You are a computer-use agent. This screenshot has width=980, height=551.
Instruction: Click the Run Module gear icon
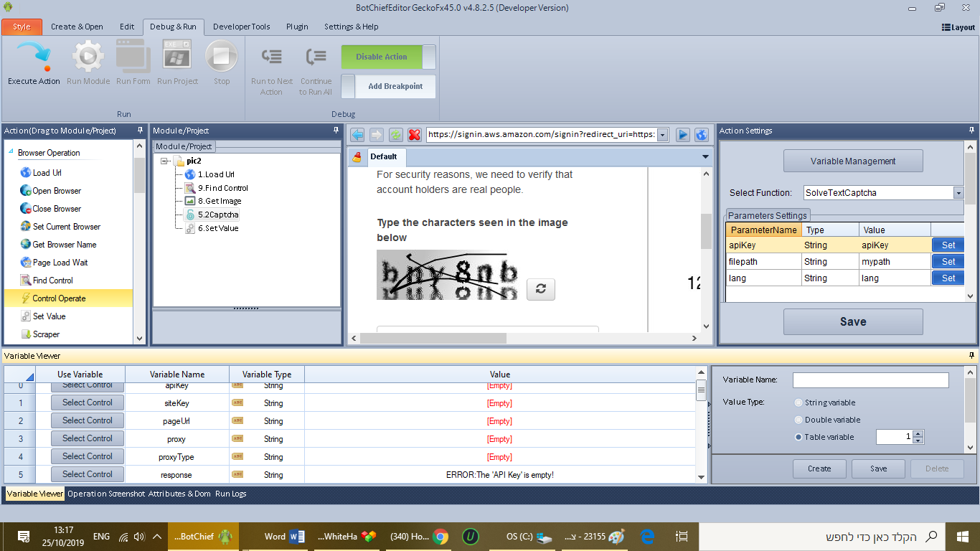tap(88, 56)
